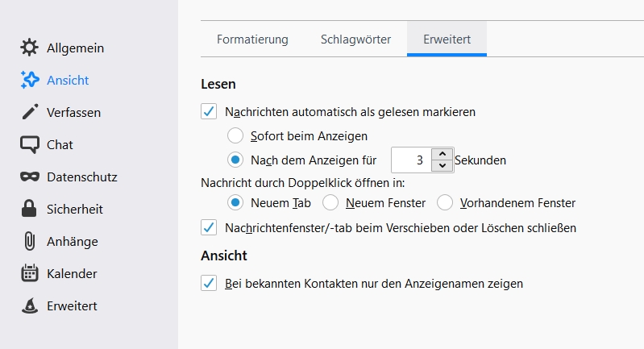Click the Erweitert wizard hat icon

click(30, 306)
